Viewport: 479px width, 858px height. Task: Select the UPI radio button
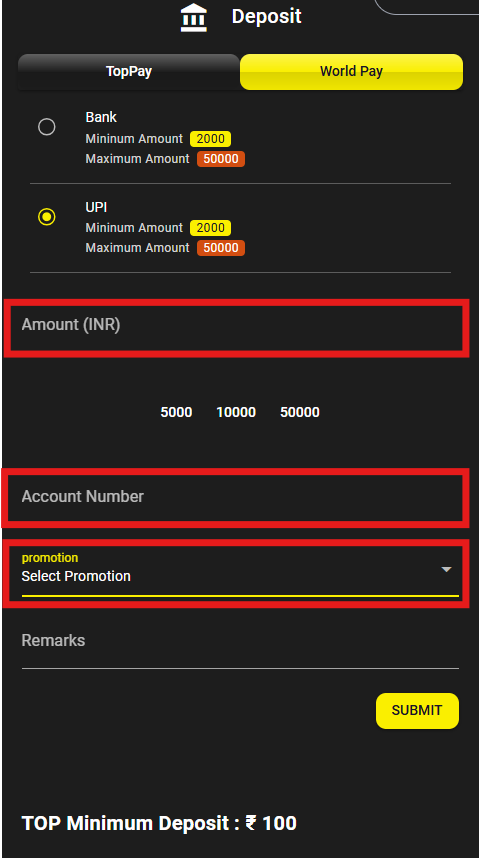pyautogui.click(x=47, y=217)
